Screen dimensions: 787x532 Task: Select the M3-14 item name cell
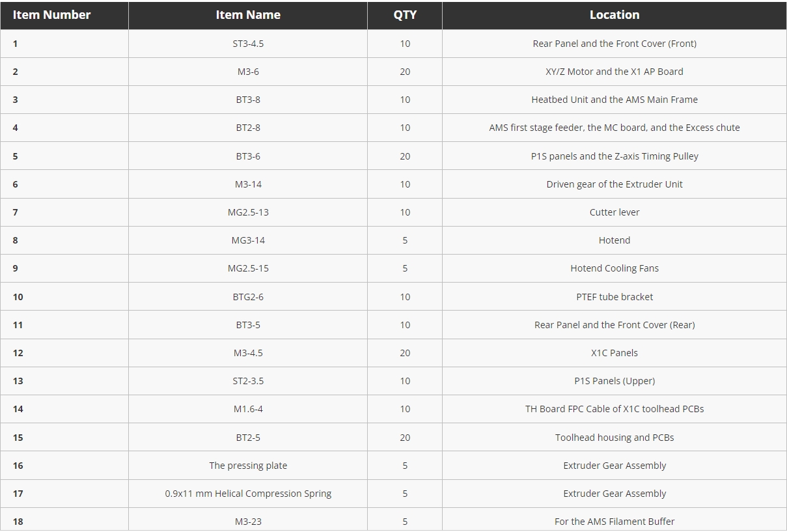248,184
